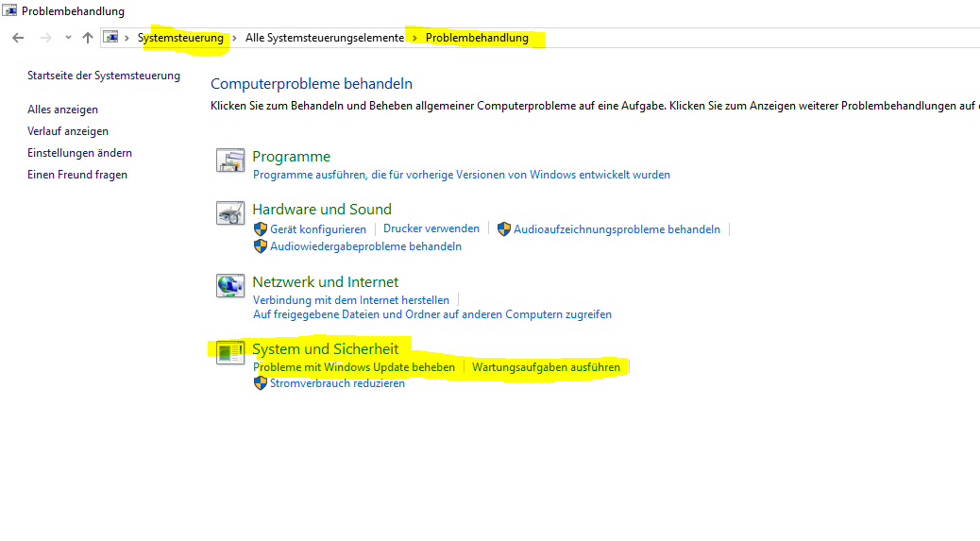The height and width of the screenshot is (541, 980).
Task: Click shield icon beside Stromverbrauch reduzieren
Action: (x=261, y=383)
